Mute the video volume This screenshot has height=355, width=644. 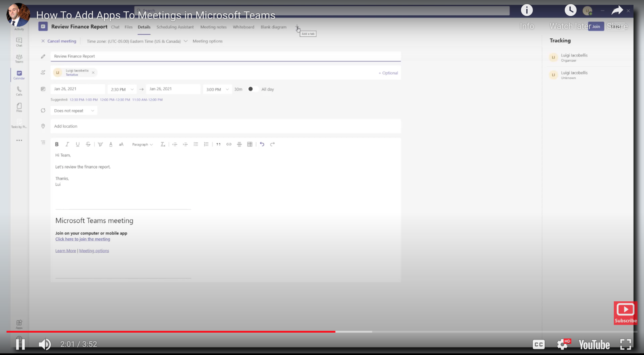(45, 344)
